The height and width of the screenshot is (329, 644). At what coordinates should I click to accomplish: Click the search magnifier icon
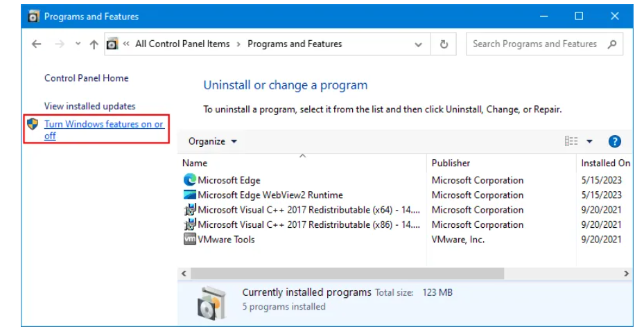612,44
